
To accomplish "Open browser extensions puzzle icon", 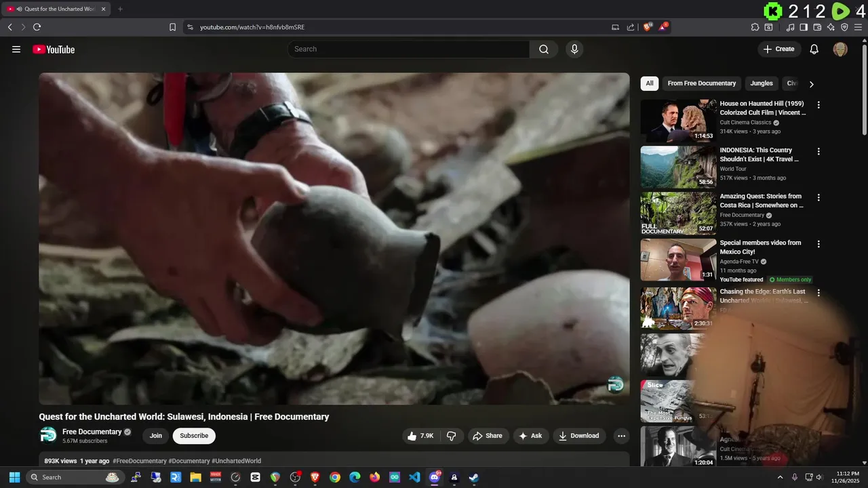I will pos(755,27).
